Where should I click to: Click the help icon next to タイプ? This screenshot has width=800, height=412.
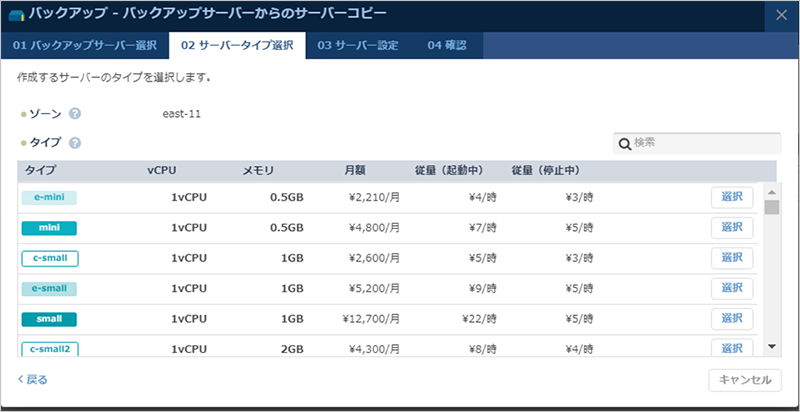75,143
